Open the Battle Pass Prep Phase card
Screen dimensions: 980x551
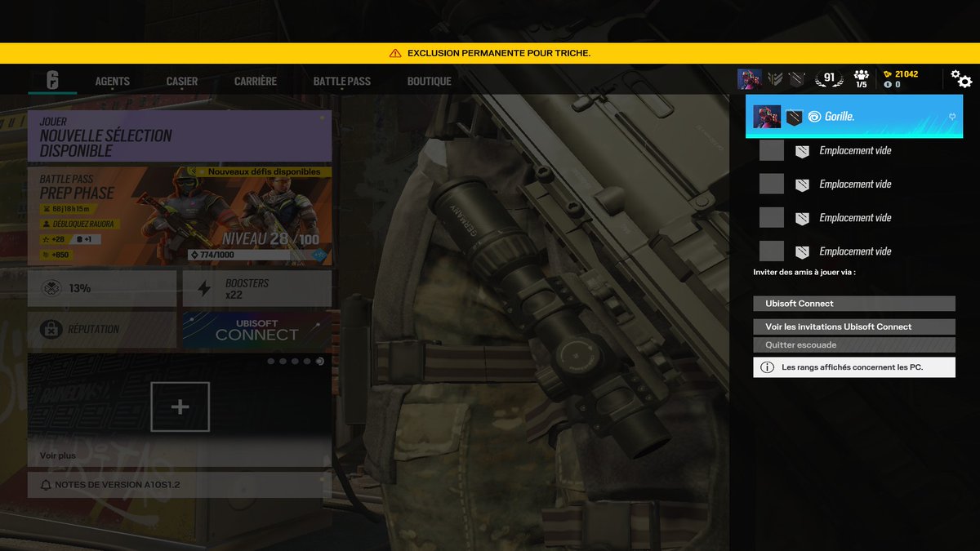coord(180,216)
